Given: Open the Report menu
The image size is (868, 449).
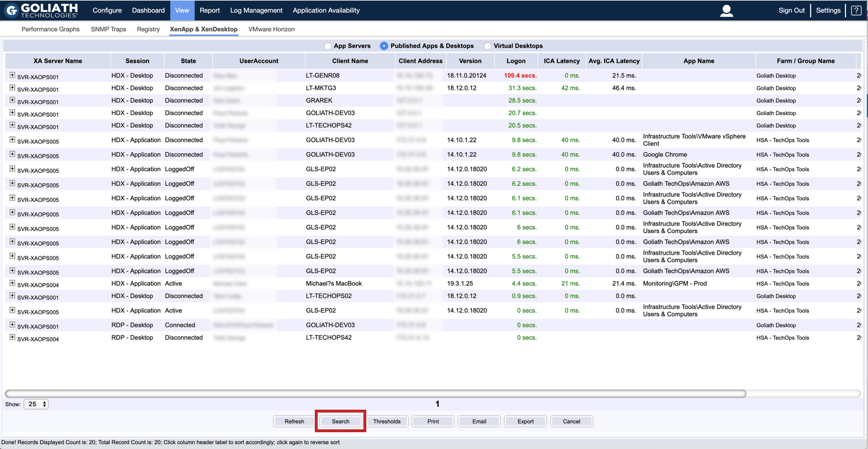Looking at the screenshot, I should (209, 10).
